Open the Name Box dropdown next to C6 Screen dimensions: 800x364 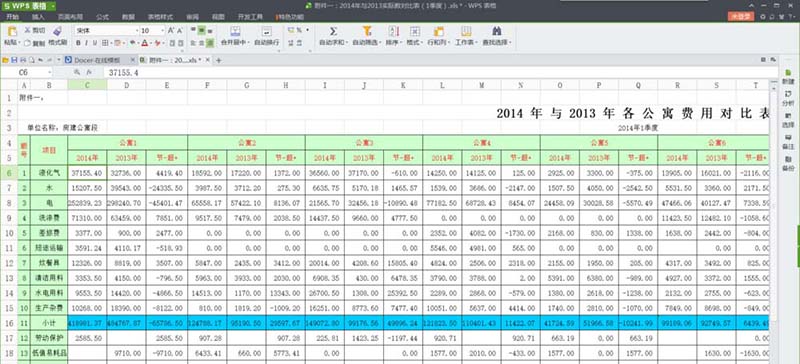coord(49,73)
